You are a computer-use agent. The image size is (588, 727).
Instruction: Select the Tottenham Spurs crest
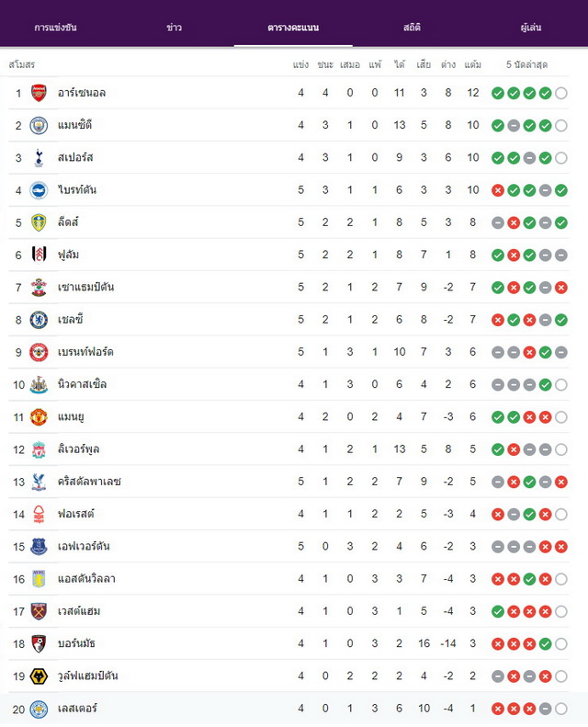(x=39, y=158)
